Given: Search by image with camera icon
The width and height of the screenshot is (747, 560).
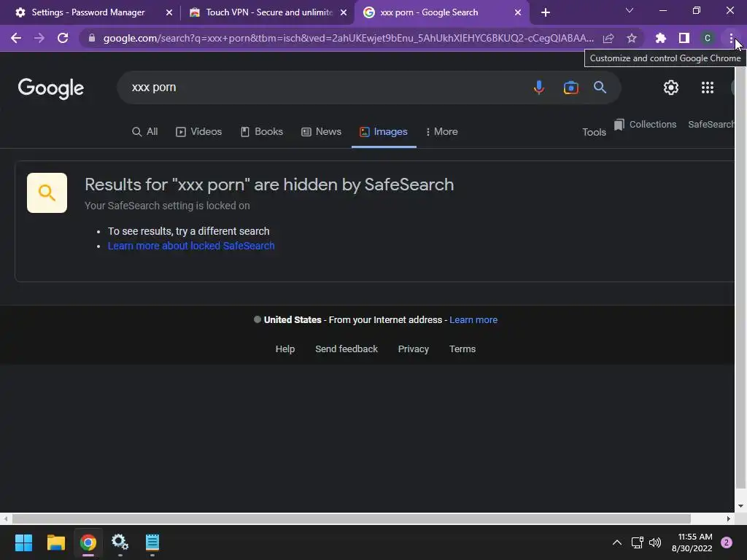Looking at the screenshot, I should [570, 87].
